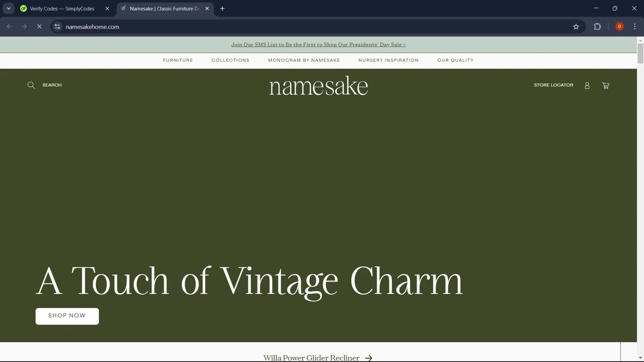Click the scrollbar down arrow
The image size is (644, 362).
[640, 358]
